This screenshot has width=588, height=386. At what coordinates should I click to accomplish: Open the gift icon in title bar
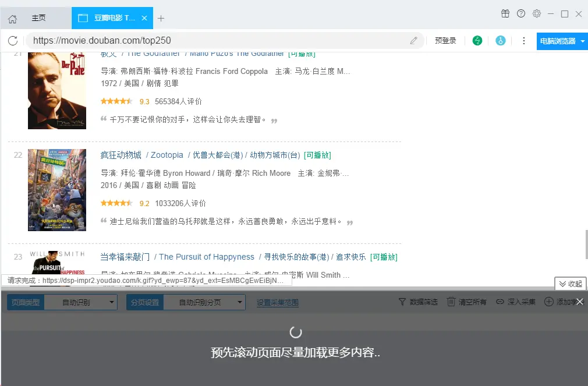click(x=505, y=13)
